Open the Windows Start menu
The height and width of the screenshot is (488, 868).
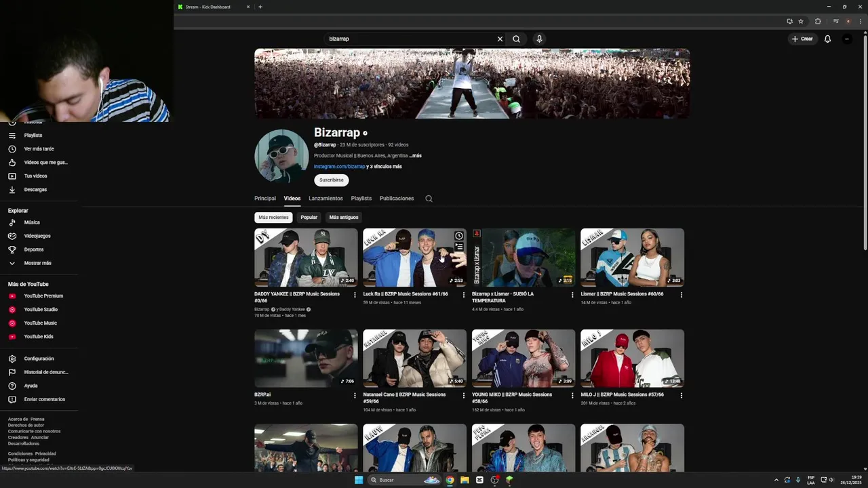coord(359,480)
